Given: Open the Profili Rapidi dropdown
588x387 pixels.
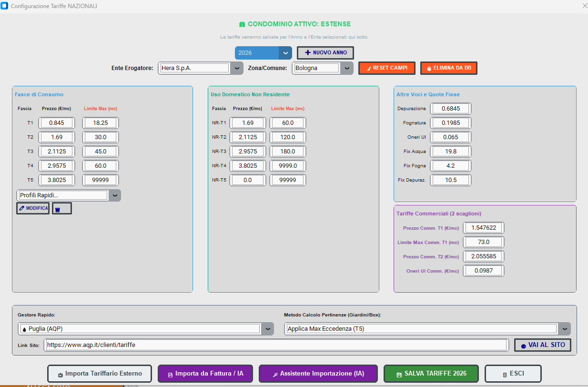Looking at the screenshot, I should coord(115,195).
